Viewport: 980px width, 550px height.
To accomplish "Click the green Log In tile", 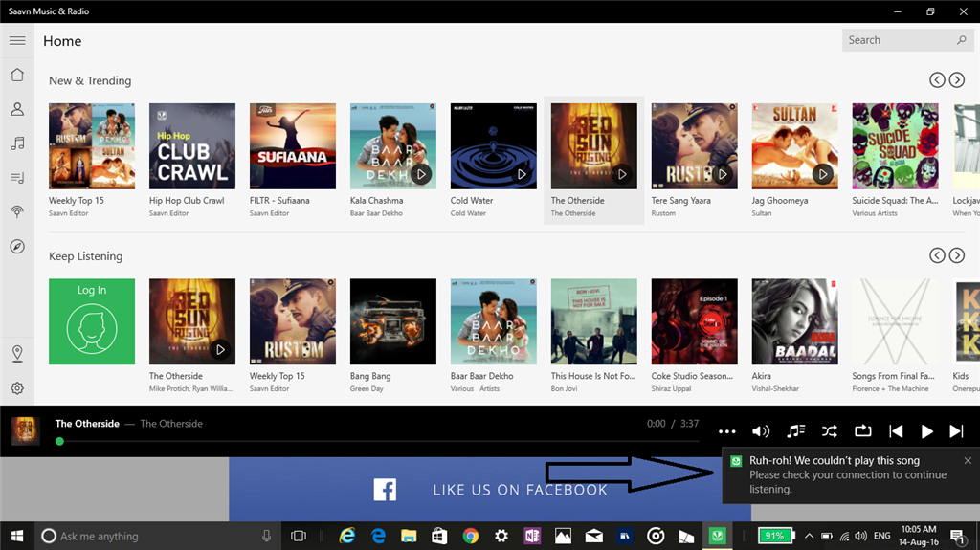I will pyautogui.click(x=92, y=322).
